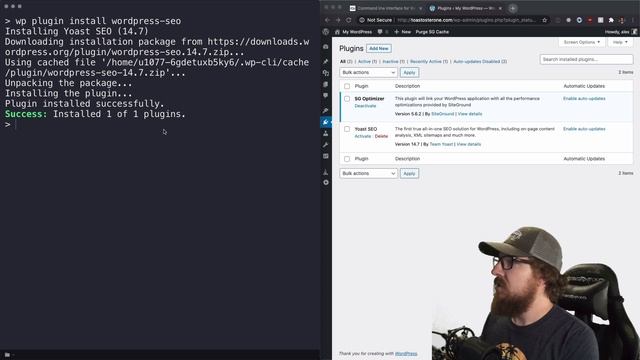Click the Not Secure site info icon

pos(362,20)
